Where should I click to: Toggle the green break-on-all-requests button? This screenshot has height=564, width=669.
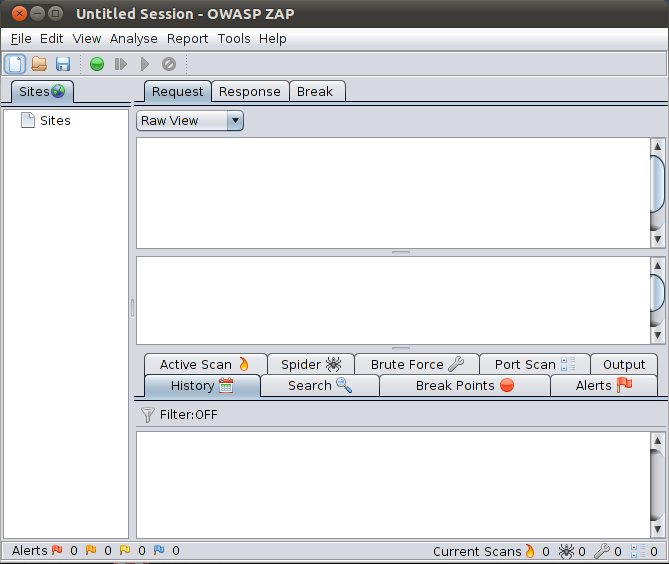point(97,64)
